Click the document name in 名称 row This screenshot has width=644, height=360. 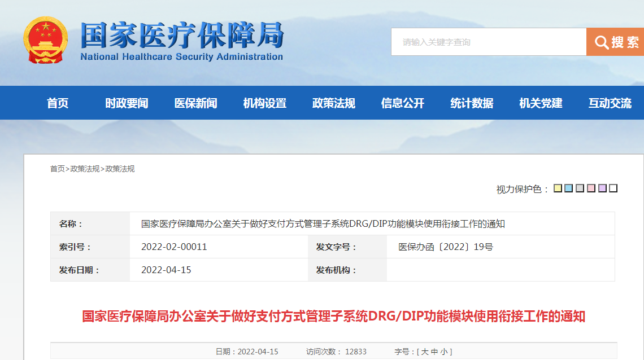(323, 224)
